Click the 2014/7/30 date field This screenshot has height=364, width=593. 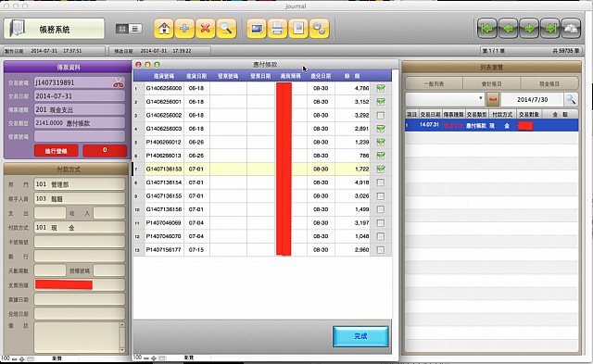[532, 100]
